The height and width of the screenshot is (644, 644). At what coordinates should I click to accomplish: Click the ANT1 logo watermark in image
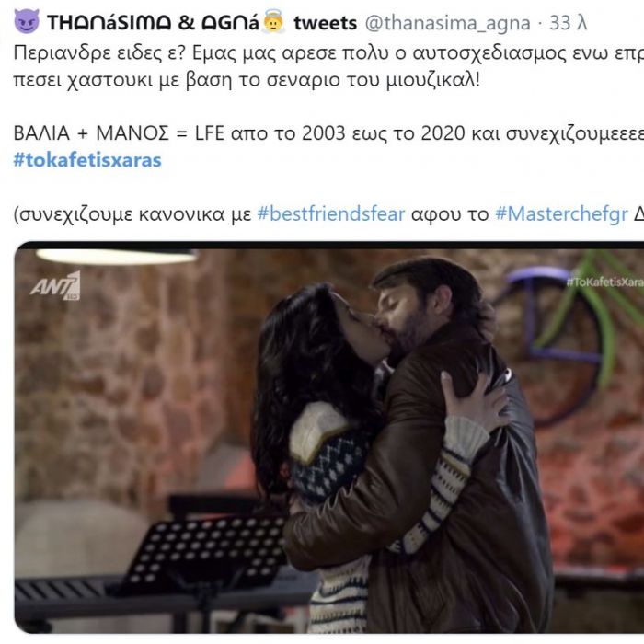pos(56,286)
